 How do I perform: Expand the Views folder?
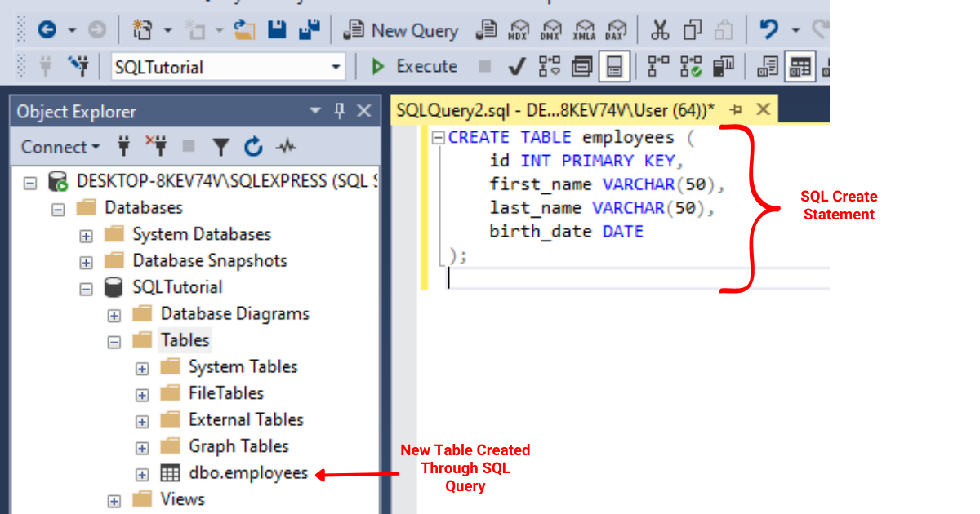click(x=114, y=500)
